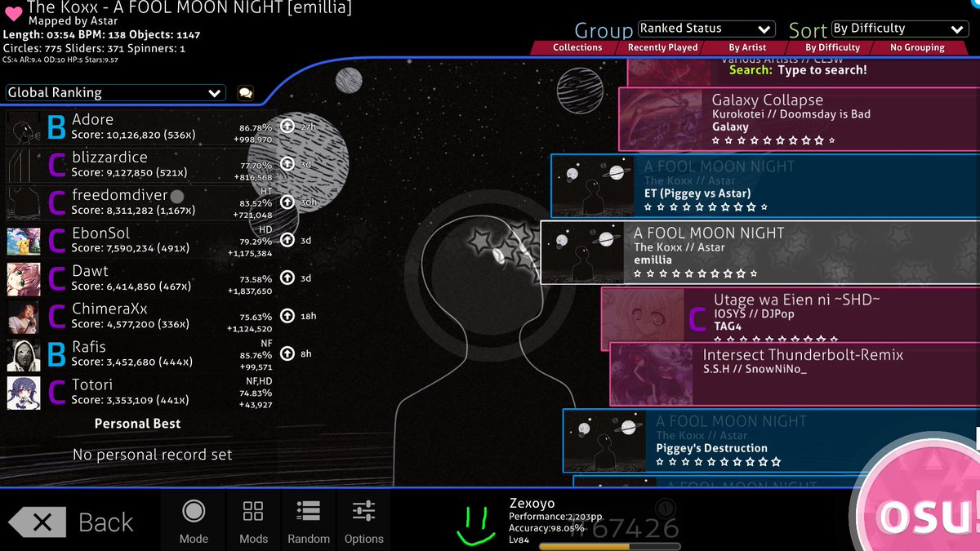Open replay arrow on freedomdiver's score
Viewport: 980px width, 551px height.
pos(287,202)
